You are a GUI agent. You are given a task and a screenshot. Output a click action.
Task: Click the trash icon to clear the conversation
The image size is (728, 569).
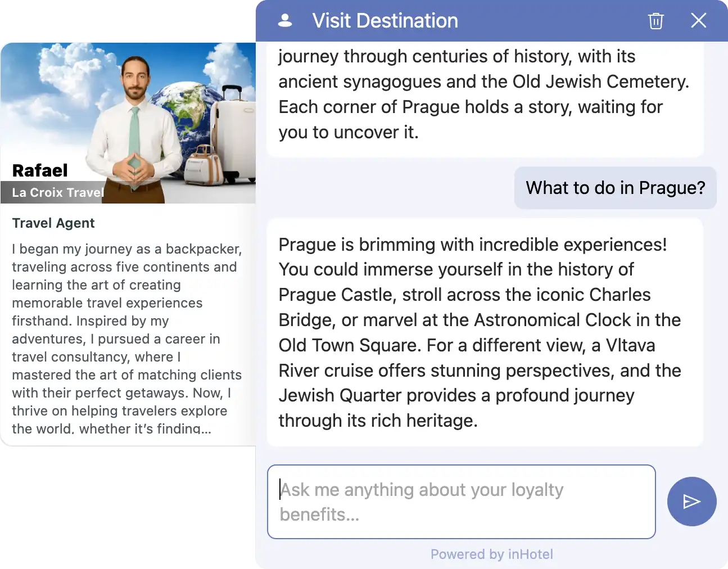point(655,21)
